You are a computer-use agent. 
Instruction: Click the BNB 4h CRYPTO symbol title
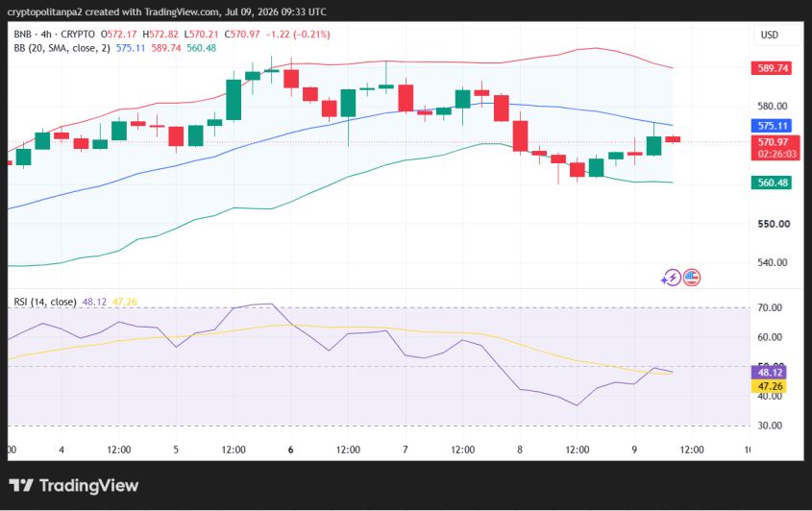(x=55, y=35)
